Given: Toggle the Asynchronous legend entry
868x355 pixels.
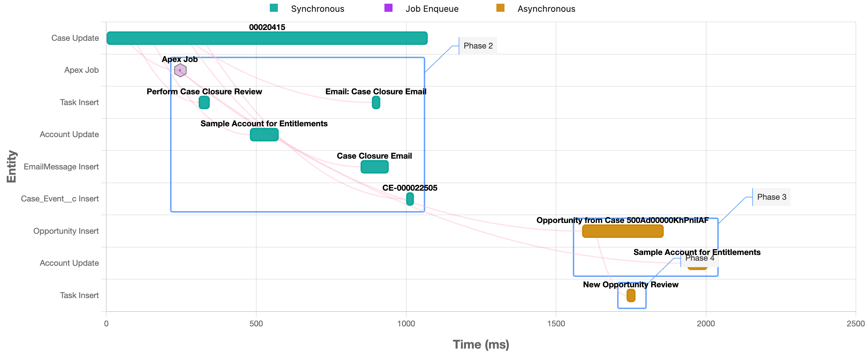Looking at the screenshot, I should tap(546, 9).
